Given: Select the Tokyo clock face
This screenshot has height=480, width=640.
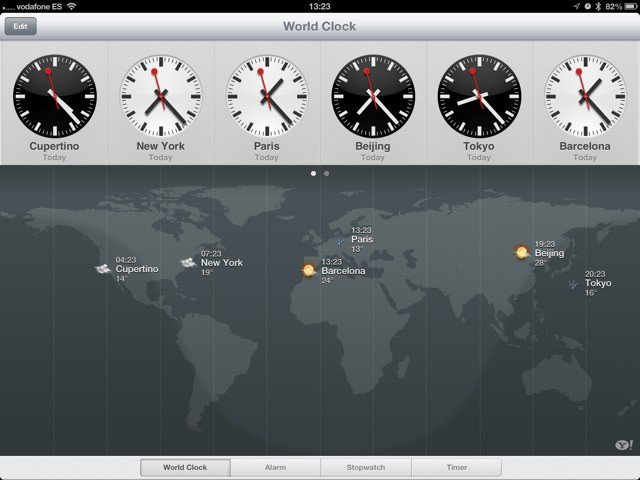Looking at the screenshot, I should click(x=479, y=97).
